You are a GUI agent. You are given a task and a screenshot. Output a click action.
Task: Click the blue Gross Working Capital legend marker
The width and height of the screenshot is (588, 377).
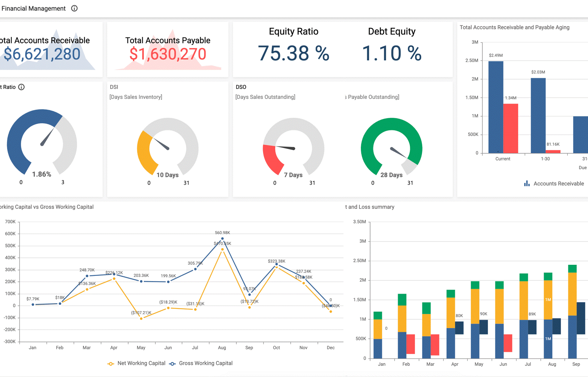pos(172,364)
